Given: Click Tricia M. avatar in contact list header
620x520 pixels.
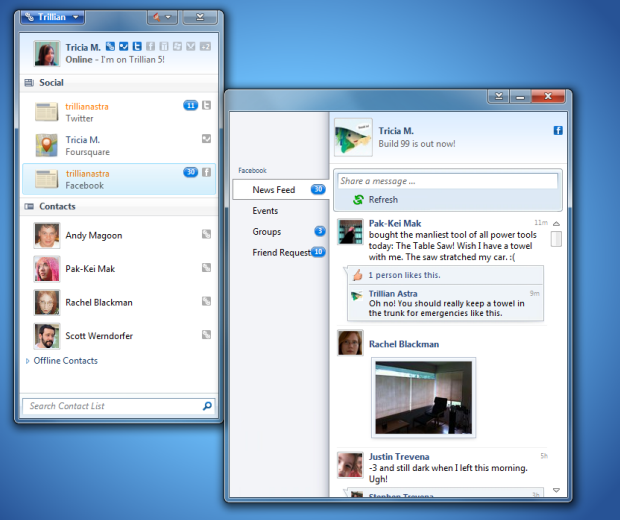Looking at the screenshot, I should pyautogui.click(x=47, y=53).
